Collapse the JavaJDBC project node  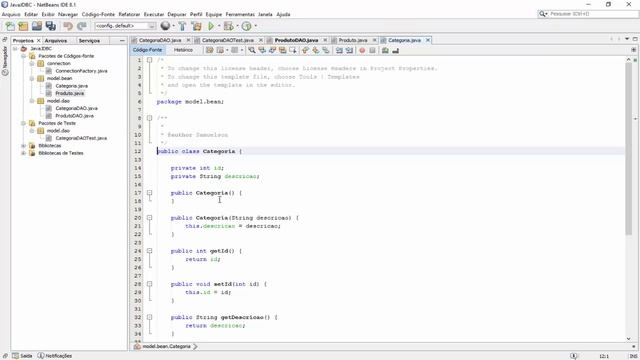coord(15,49)
